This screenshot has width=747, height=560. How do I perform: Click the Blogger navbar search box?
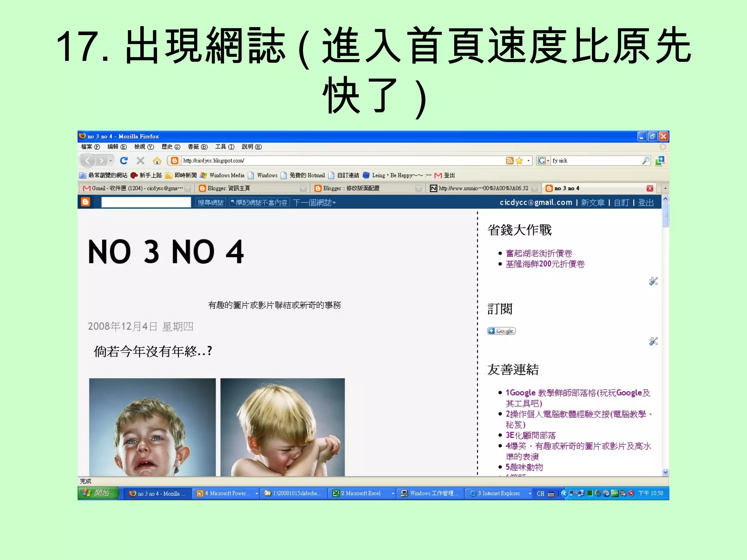coord(146,202)
